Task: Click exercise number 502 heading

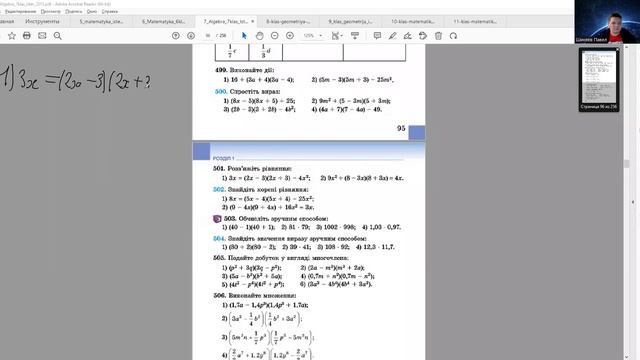Action: pyautogui.click(x=219, y=189)
